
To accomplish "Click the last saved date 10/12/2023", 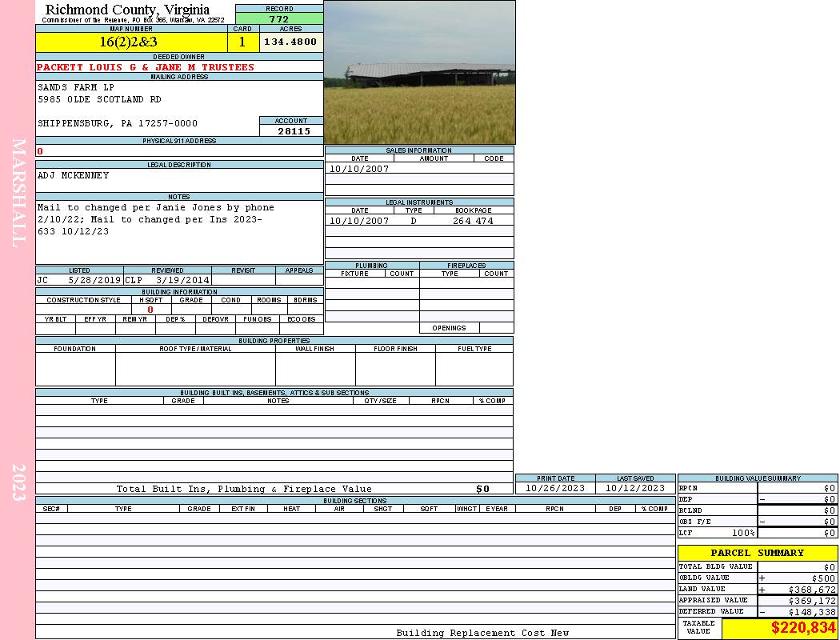I will 635,488.
